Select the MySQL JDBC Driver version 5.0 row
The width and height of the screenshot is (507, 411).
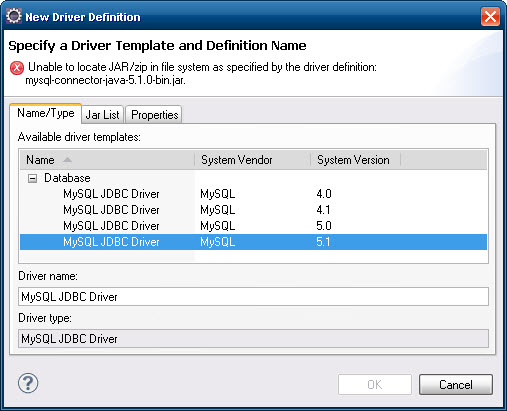click(253, 226)
